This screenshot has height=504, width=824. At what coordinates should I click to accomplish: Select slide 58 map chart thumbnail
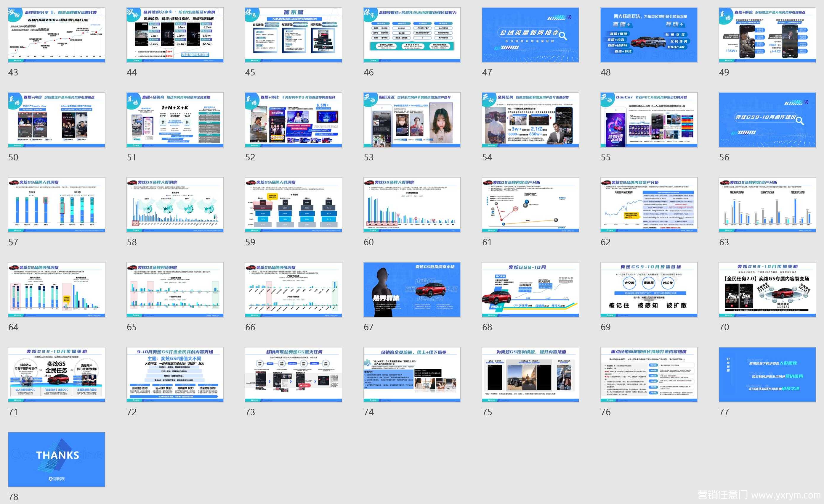tap(175, 205)
